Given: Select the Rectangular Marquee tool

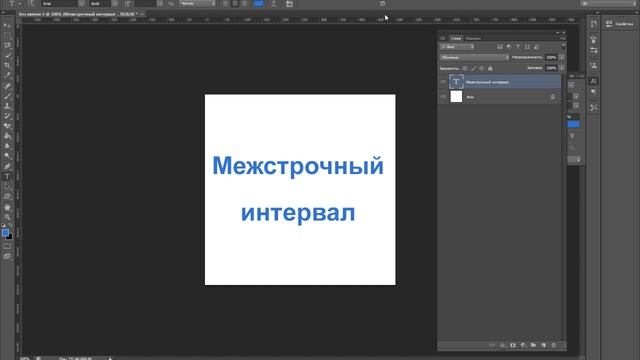Looking at the screenshot, I should point(7,36).
